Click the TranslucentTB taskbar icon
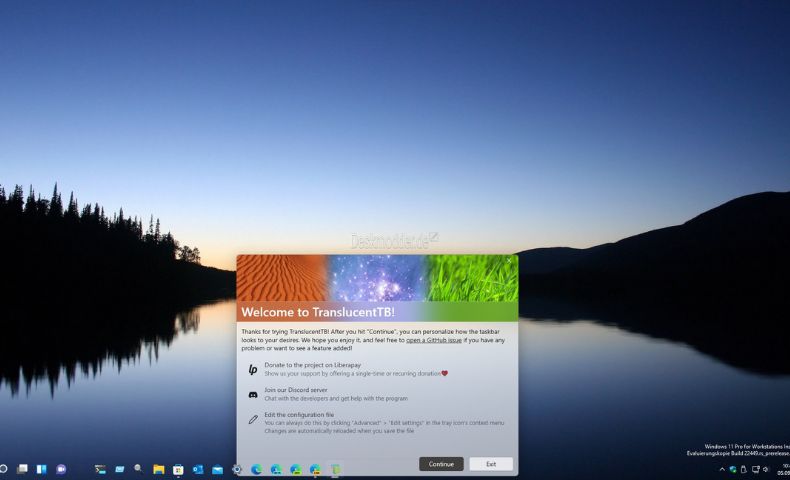 335,469
